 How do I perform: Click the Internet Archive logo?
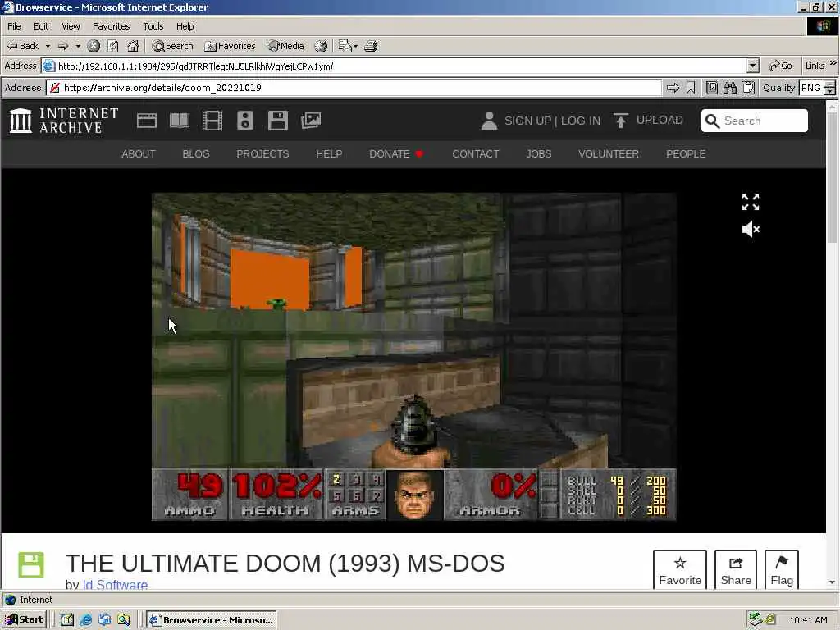[64, 121]
